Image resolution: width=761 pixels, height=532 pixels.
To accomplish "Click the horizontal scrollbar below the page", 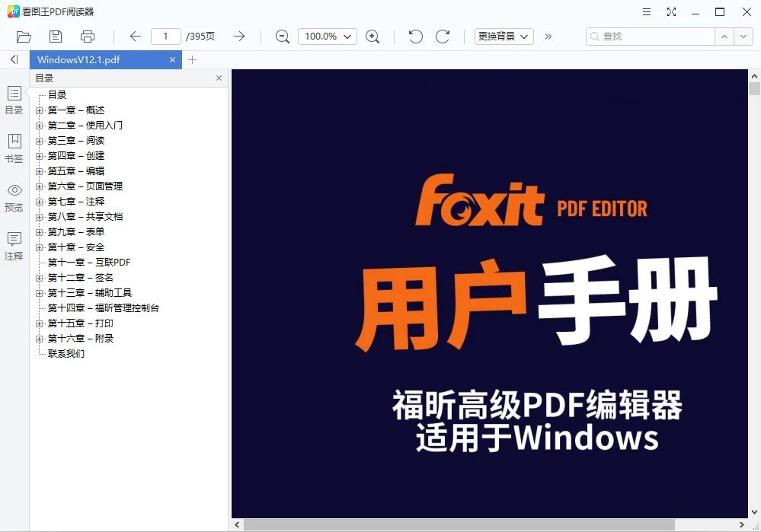I will point(459,524).
